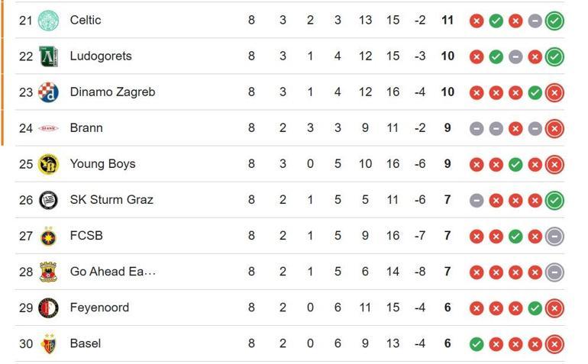
Task: Open the Celtic team name link
Action: (85, 21)
